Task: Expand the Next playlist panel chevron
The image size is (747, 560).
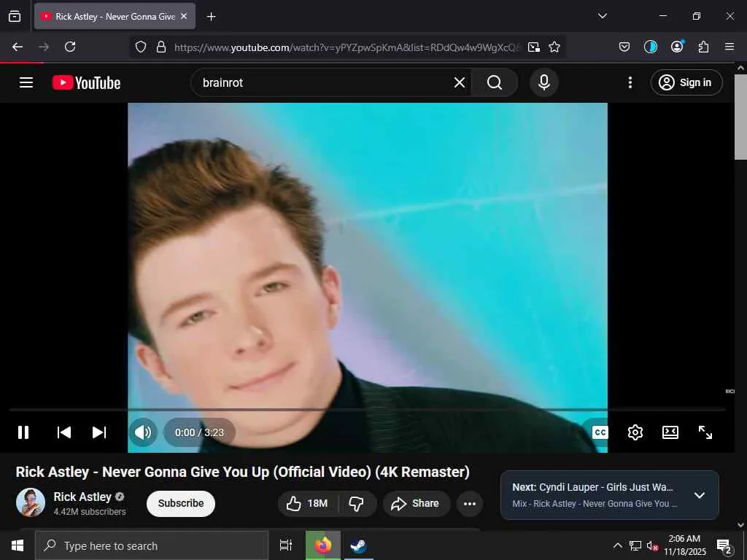Action: pos(699,495)
